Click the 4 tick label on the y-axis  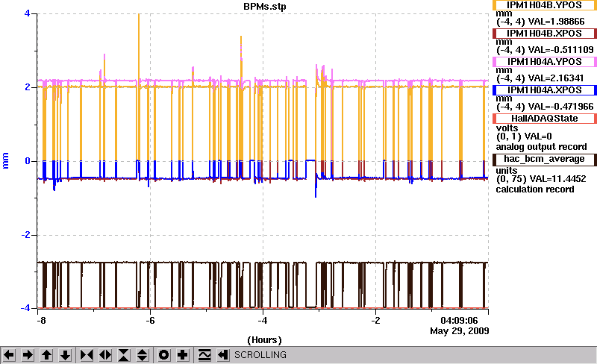pos(27,13)
